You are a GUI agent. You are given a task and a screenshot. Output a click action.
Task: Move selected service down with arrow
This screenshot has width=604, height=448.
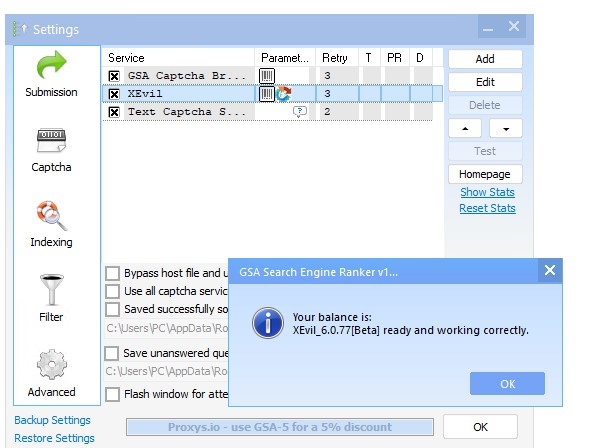(x=505, y=128)
